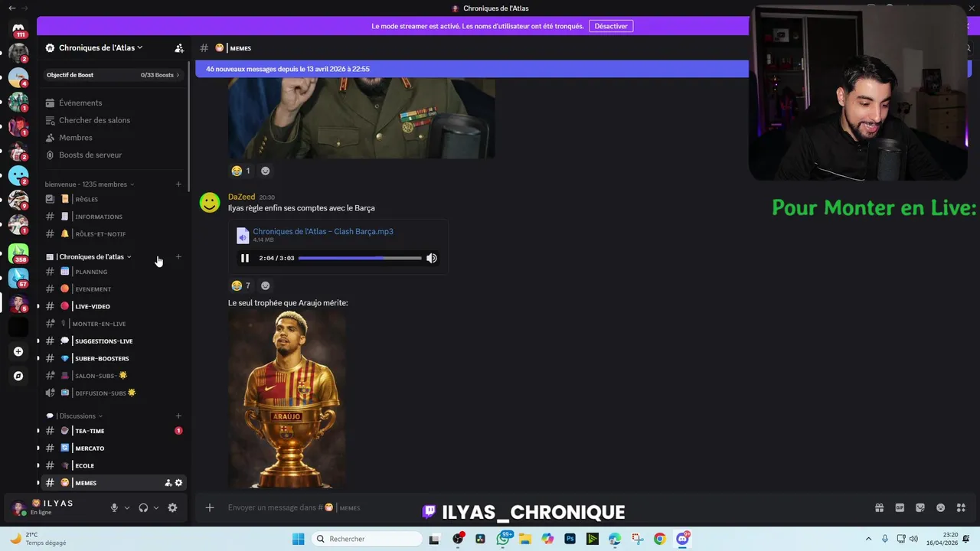Viewport: 980px width, 551px height.
Task: Deafen audio with headphone icon
Action: pos(143,507)
